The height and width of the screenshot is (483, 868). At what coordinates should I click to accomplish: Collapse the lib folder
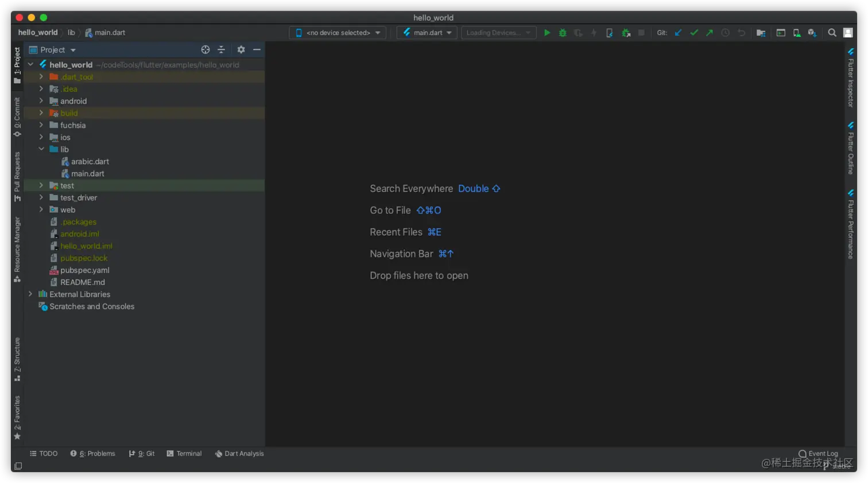click(41, 149)
